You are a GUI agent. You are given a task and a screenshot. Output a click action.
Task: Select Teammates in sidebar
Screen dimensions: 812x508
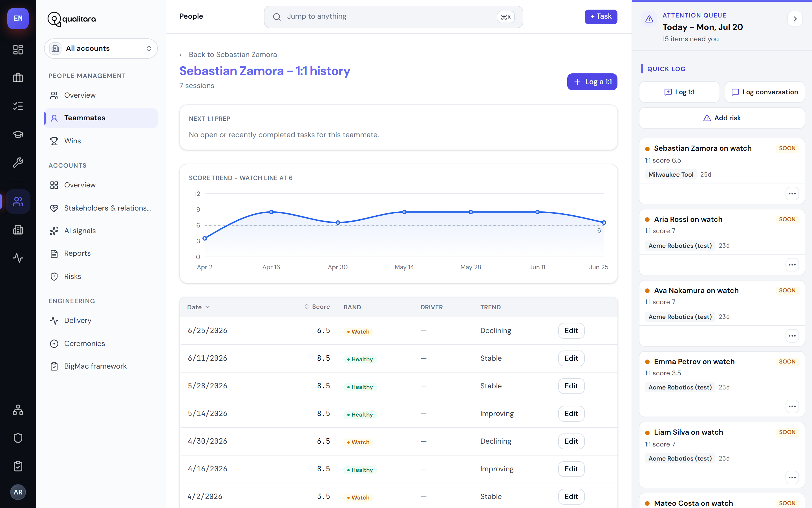[101, 118]
